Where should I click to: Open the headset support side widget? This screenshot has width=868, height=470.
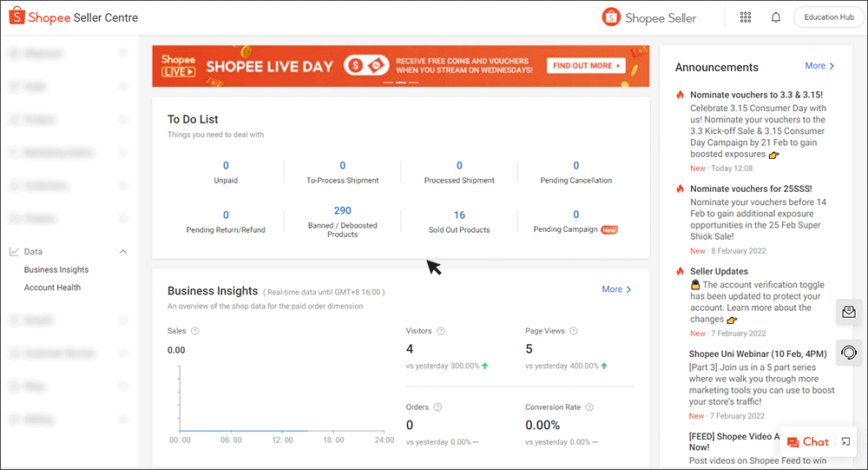[x=849, y=353]
